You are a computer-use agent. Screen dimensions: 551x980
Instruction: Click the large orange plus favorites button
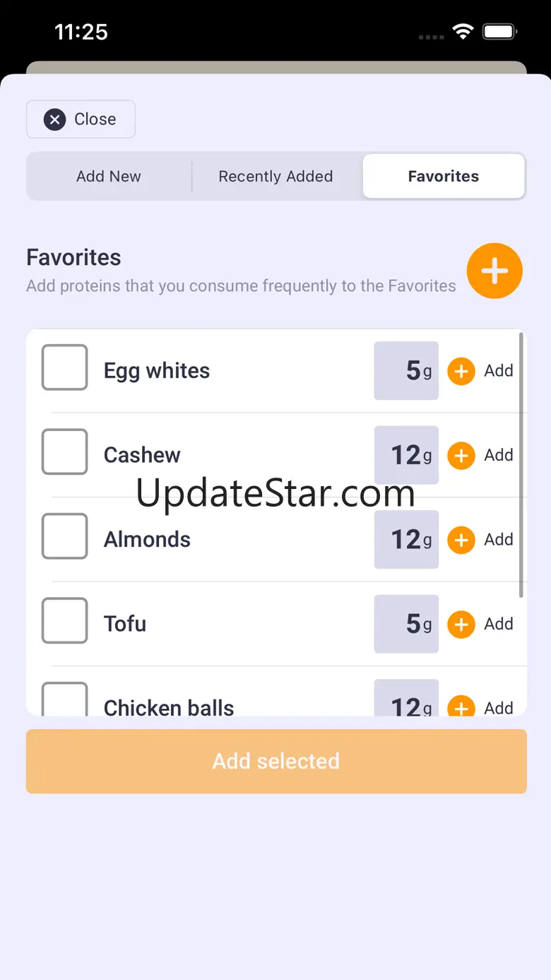click(x=494, y=271)
